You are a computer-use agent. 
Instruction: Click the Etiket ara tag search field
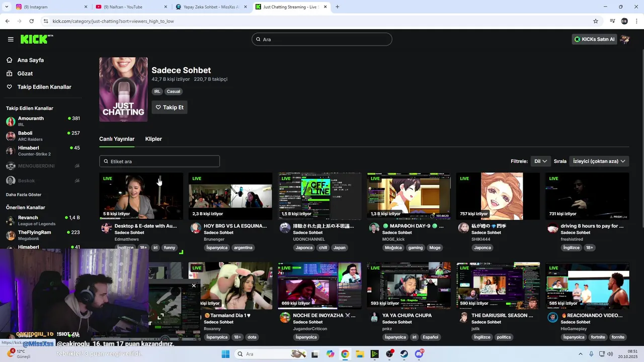(x=159, y=161)
